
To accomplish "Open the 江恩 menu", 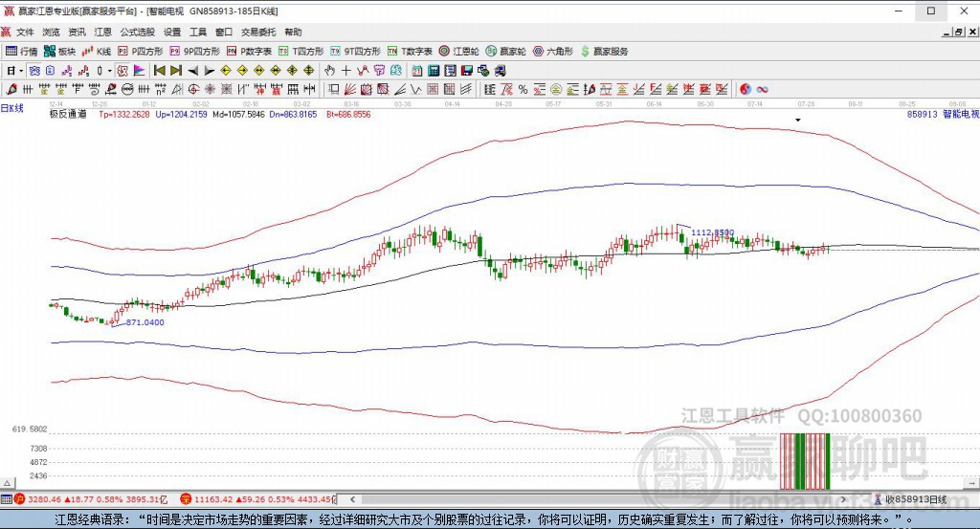I will point(102,32).
